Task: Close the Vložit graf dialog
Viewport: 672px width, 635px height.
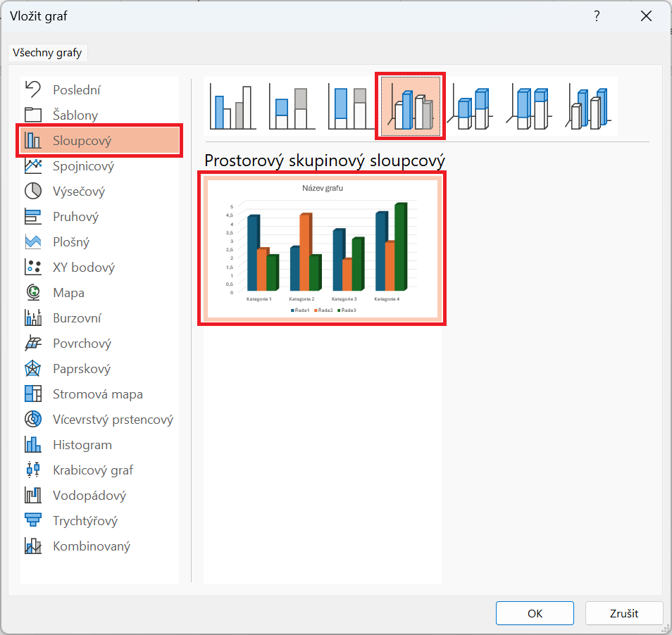Action: pyautogui.click(x=646, y=16)
